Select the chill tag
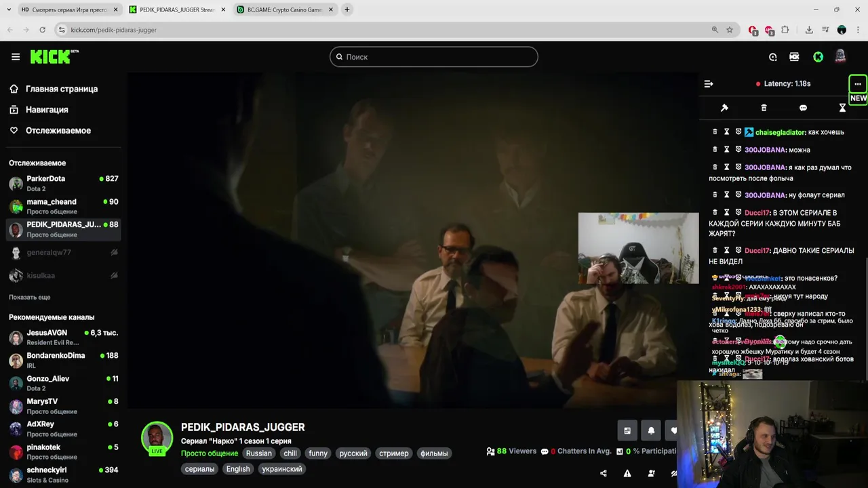868x488 pixels. tap(290, 453)
